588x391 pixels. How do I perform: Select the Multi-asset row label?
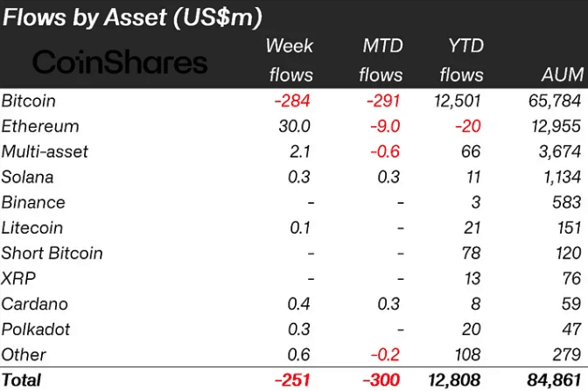[45, 151]
